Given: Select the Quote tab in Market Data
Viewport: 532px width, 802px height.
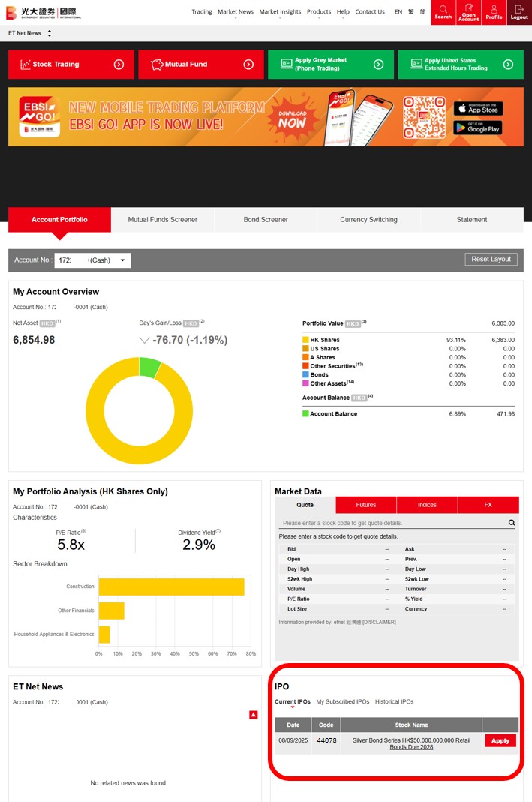Looking at the screenshot, I should coord(305,505).
